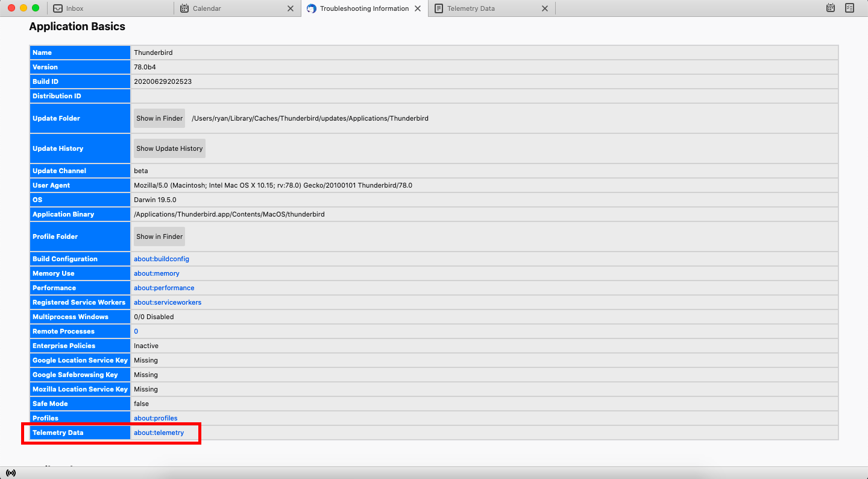The image size is (868, 479).
Task: Open the Calendar view from the top-right toolbar
Action: point(830,8)
